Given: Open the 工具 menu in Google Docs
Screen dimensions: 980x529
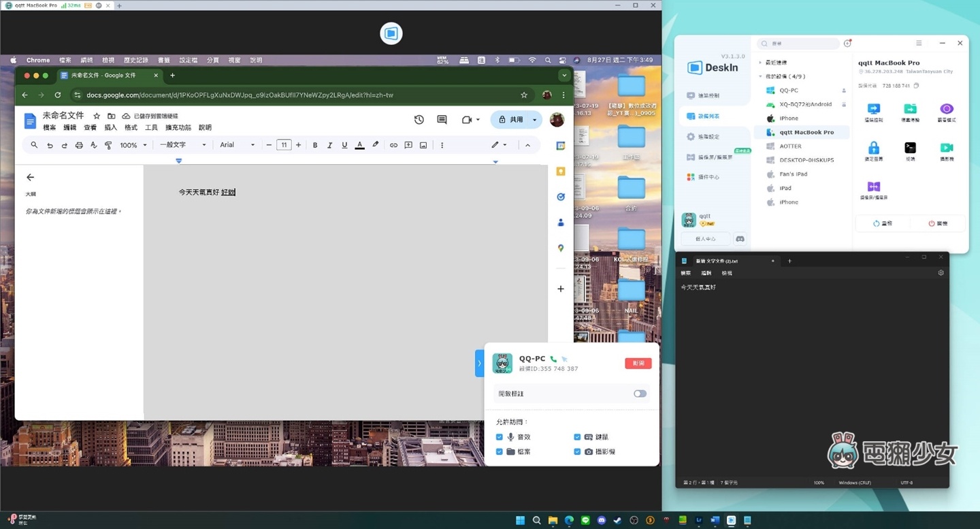Looking at the screenshot, I should tap(152, 127).
